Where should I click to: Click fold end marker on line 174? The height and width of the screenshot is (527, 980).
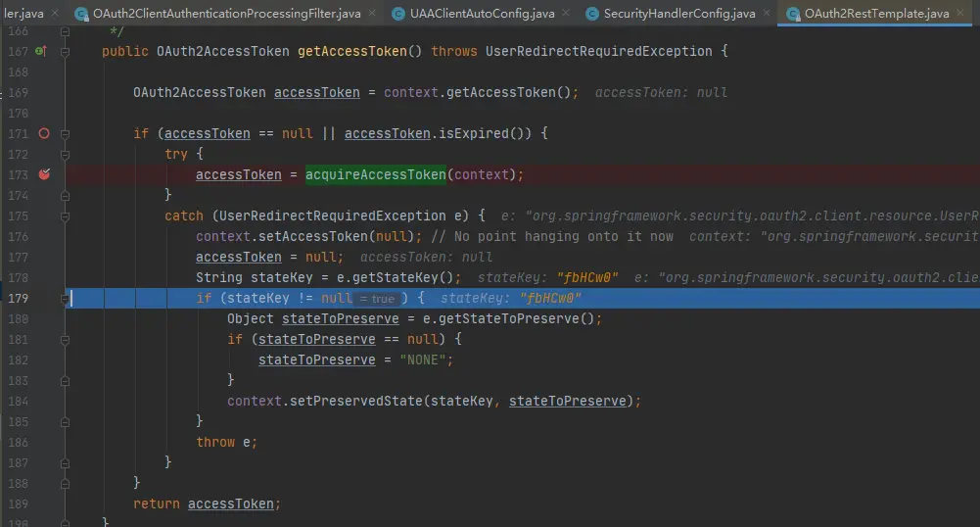65,196
